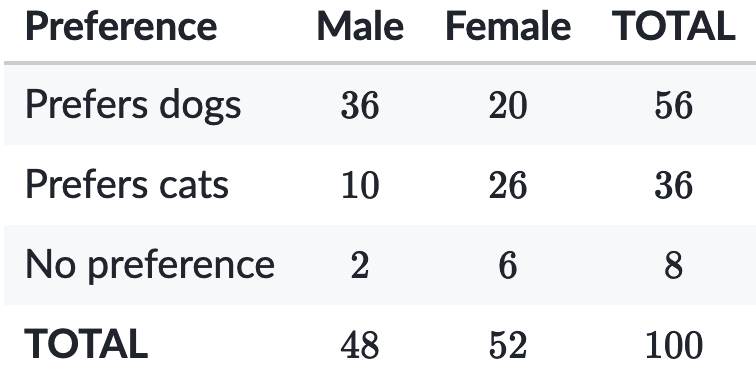Click the No preference row label
756x372 pixels.
point(150,265)
